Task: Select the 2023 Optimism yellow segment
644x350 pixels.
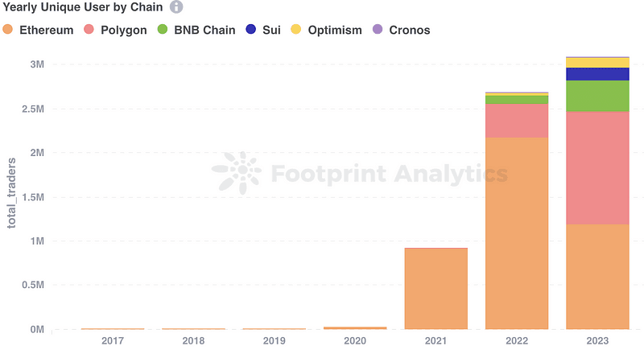Action: tap(597, 63)
